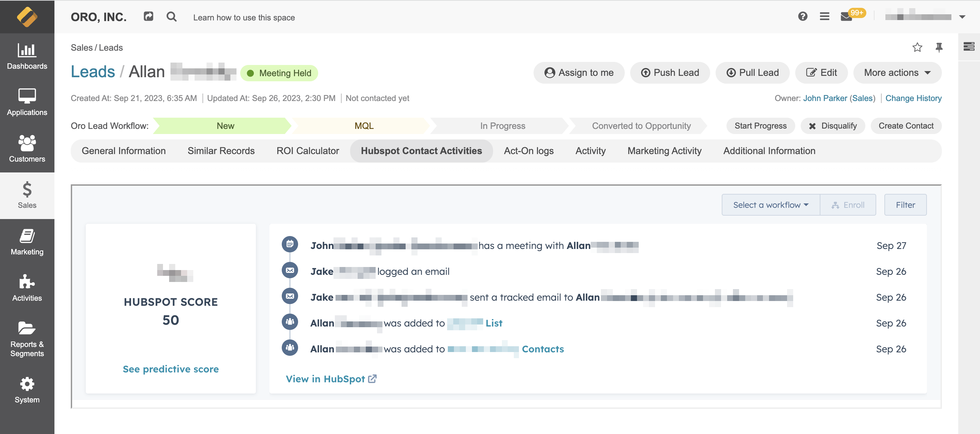This screenshot has height=434, width=980.
Task: Open the email notifications envelope icon
Action: click(847, 17)
